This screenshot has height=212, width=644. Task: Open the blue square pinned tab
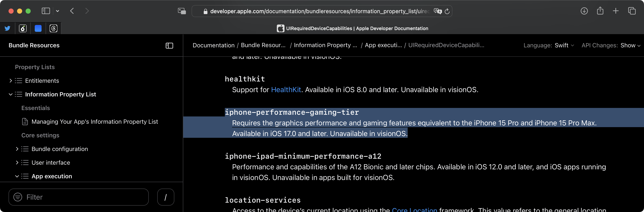tap(38, 28)
